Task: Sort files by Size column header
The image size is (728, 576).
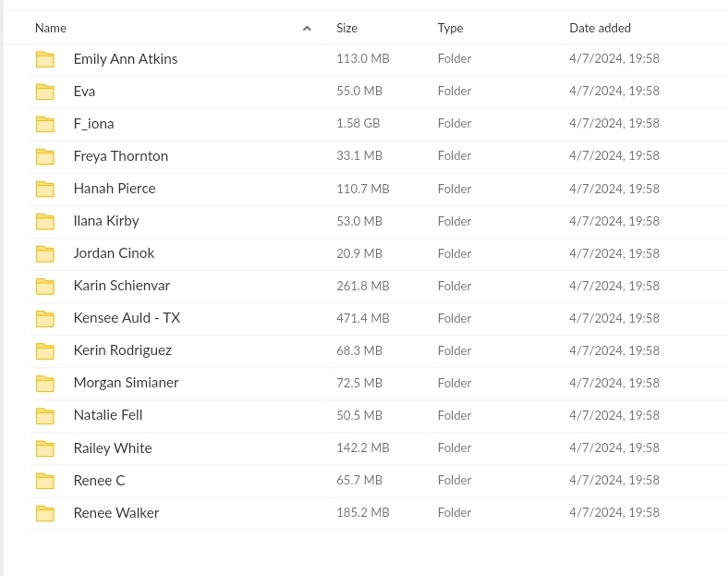Action: coord(346,28)
